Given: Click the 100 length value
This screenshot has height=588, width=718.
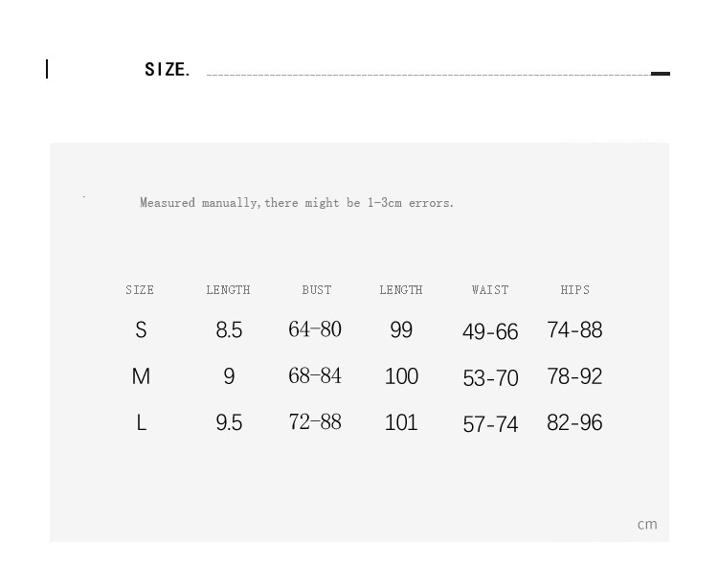Looking at the screenshot, I should 401,376.
